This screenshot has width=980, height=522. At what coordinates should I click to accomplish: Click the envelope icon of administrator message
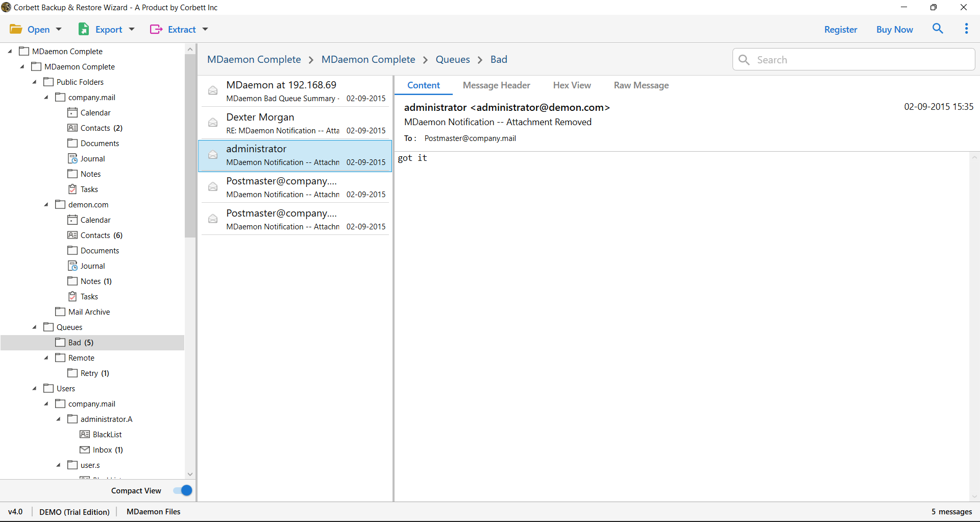213,155
